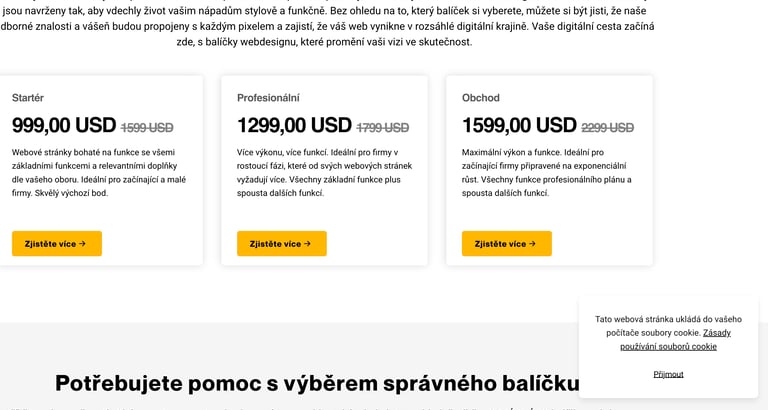Image resolution: width=768 pixels, height=410 pixels.
Task: Click the crossed-out 2299 USD price
Action: pos(607,128)
